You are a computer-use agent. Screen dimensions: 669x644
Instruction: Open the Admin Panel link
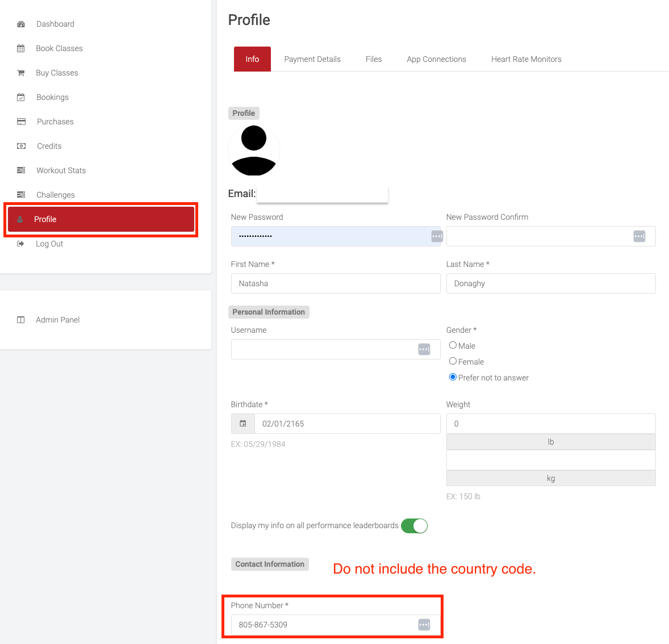[57, 320]
